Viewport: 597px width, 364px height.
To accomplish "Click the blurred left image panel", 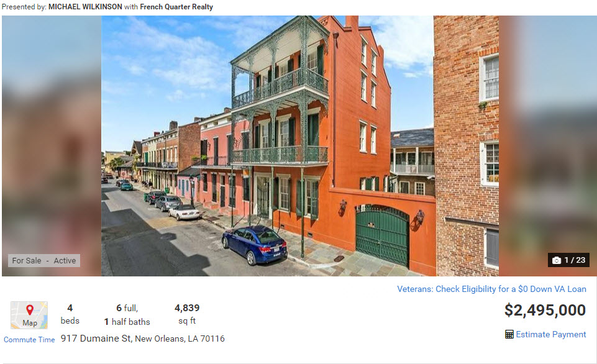I will coord(52,146).
